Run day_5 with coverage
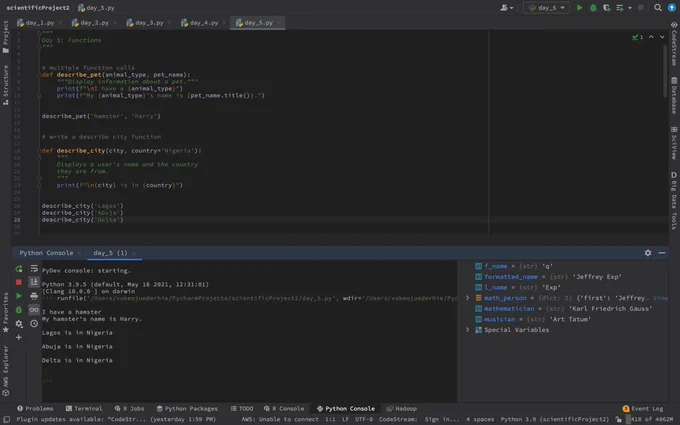 tap(606, 8)
